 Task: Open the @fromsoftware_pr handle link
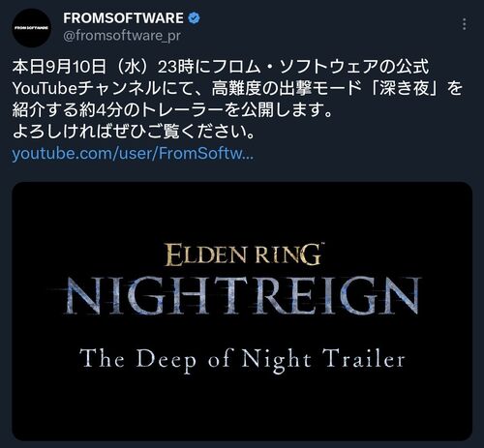click(x=122, y=36)
